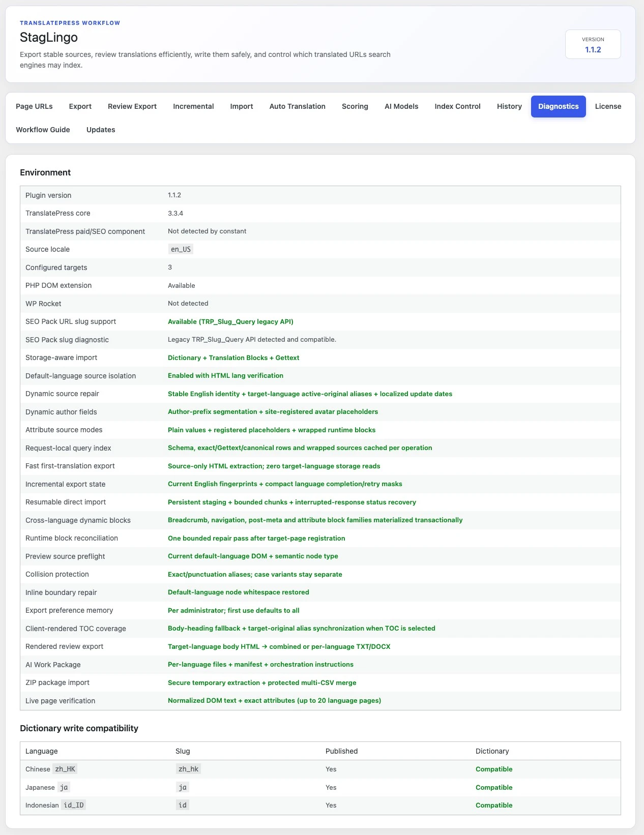
Task: Click the zh_HK language code
Action: 65,769
